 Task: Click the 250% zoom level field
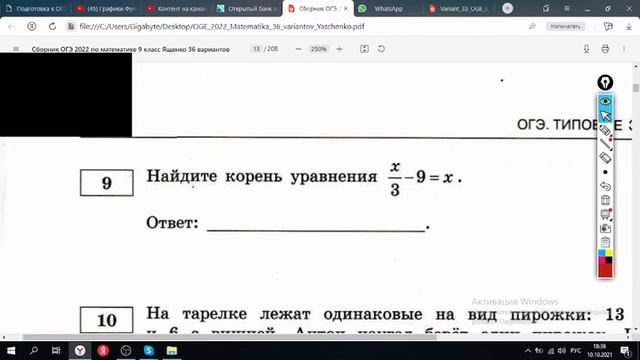(319, 49)
